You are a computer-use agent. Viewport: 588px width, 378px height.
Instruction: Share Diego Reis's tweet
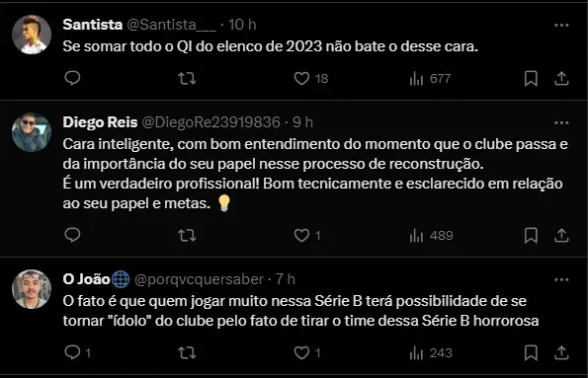(x=561, y=235)
